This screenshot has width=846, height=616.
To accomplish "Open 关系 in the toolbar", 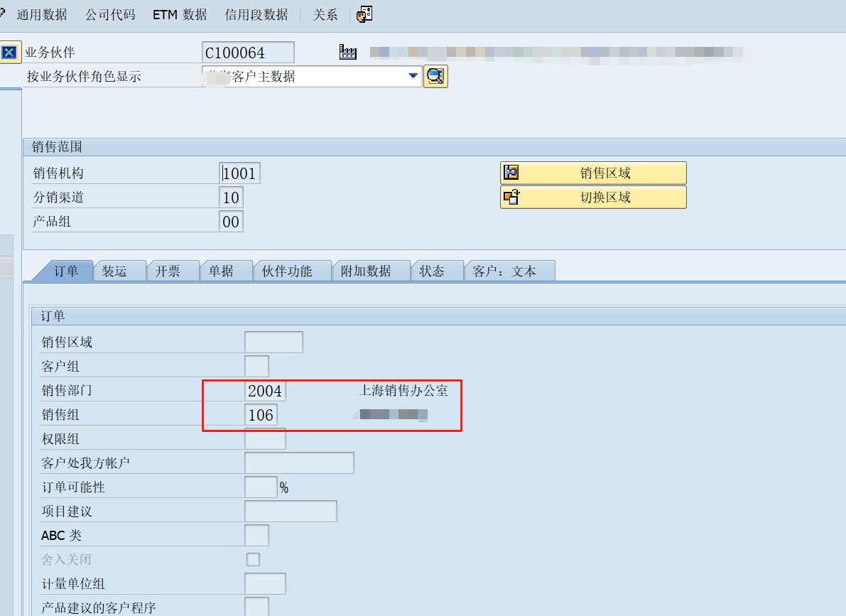I will pyautogui.click(x=325, y=15).
